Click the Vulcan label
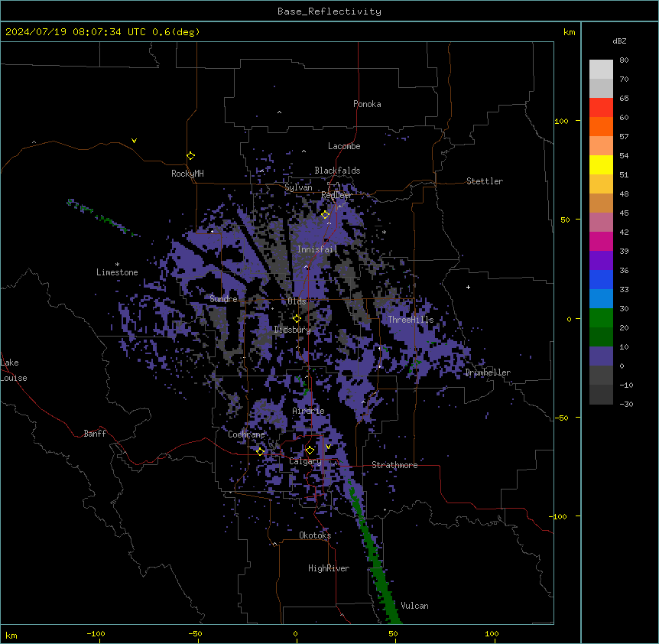 click(415, 606)
